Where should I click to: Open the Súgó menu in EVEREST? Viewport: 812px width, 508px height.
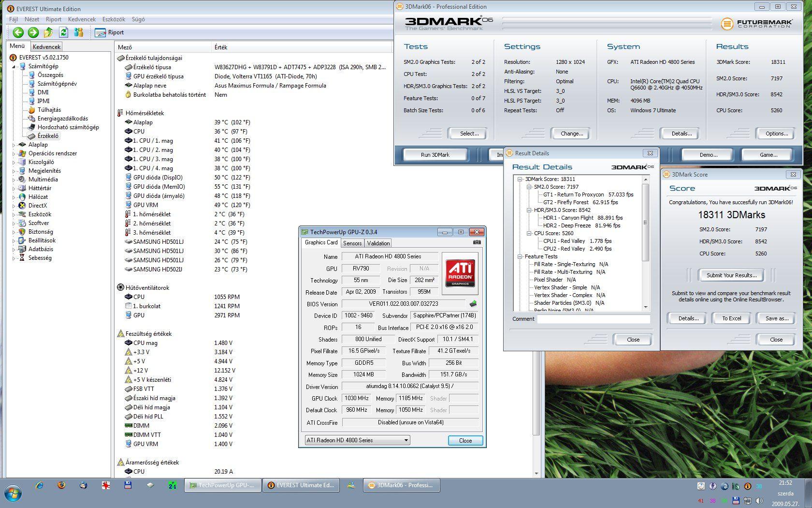[x=138, y=19]
